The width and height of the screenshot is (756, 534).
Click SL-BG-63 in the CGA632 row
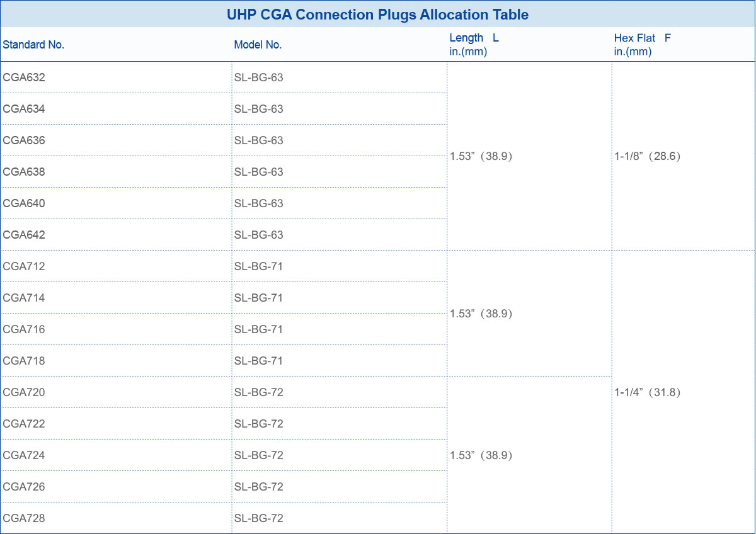click(259, 77)
